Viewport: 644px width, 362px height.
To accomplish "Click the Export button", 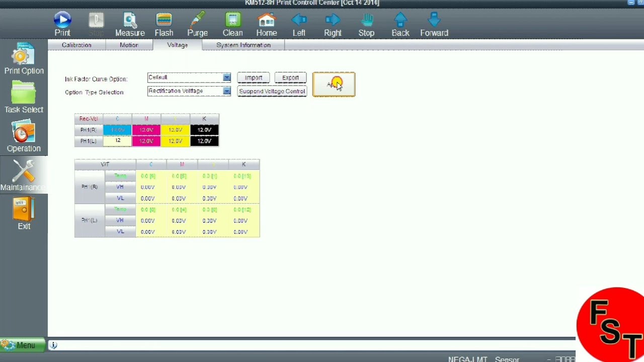I will pos(290,78).
